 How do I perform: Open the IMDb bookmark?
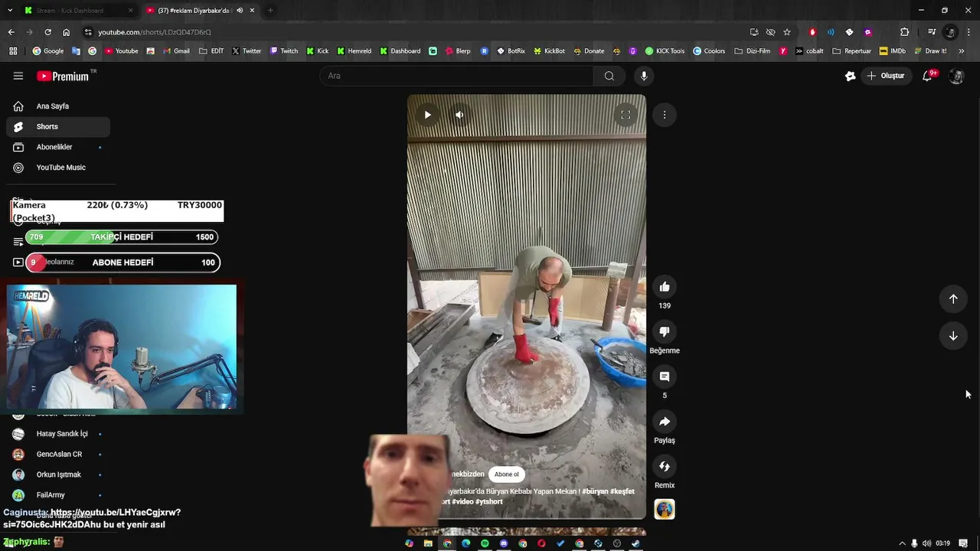tap(893, 51)
